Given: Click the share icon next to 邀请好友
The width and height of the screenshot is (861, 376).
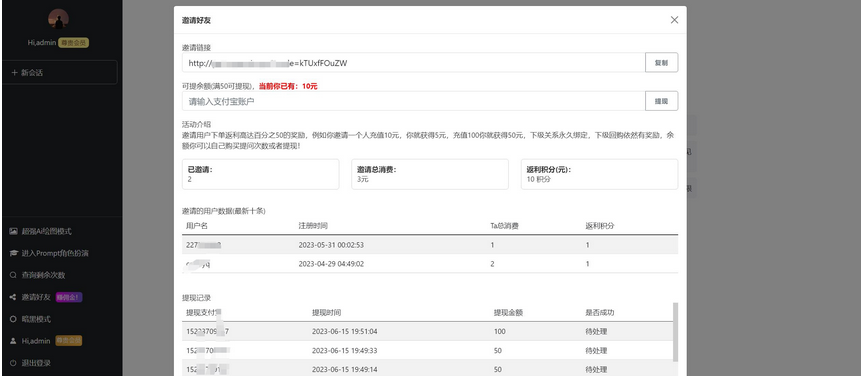Looking at the screenshot, I should point(14,297).
